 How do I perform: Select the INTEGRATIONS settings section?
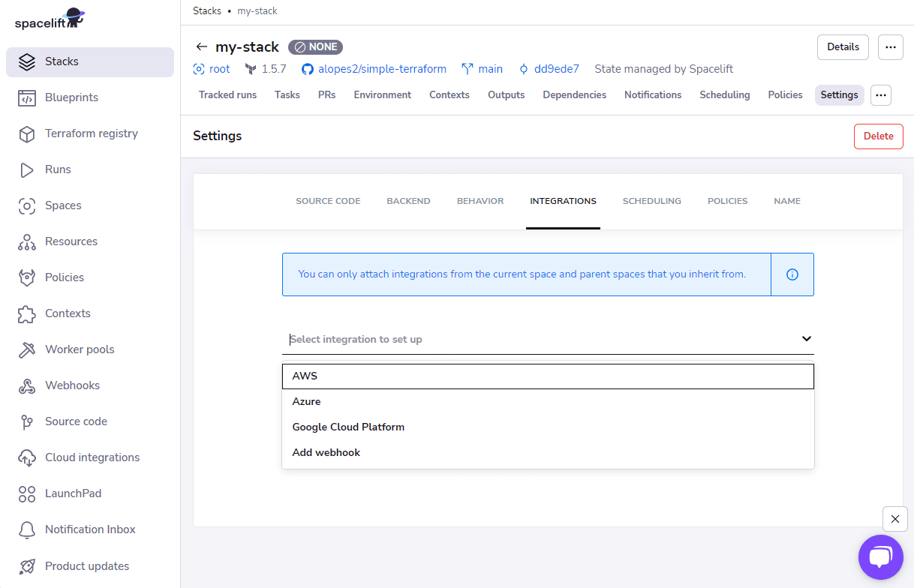563,201
